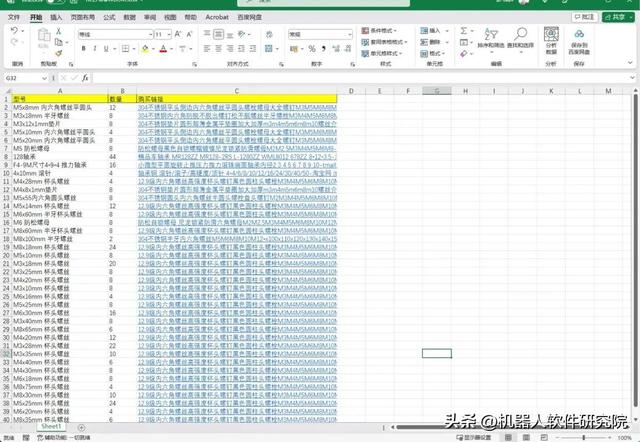Click the insert function fx icon
This screenshot has width=640, height=442.
tap(85, 78)
